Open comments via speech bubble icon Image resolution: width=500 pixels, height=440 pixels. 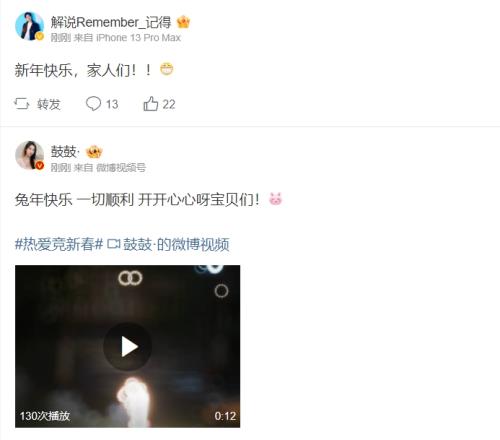click(93, 104)
